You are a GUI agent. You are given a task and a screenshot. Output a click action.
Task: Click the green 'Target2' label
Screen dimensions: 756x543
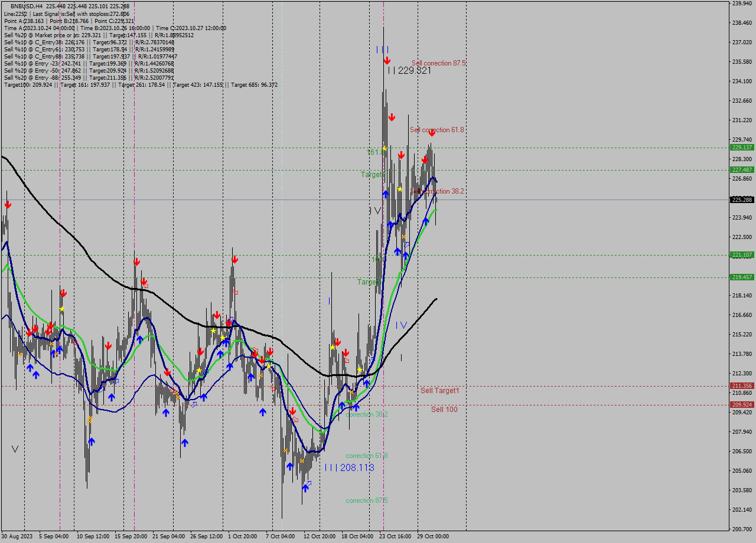[x=373, y=175]
